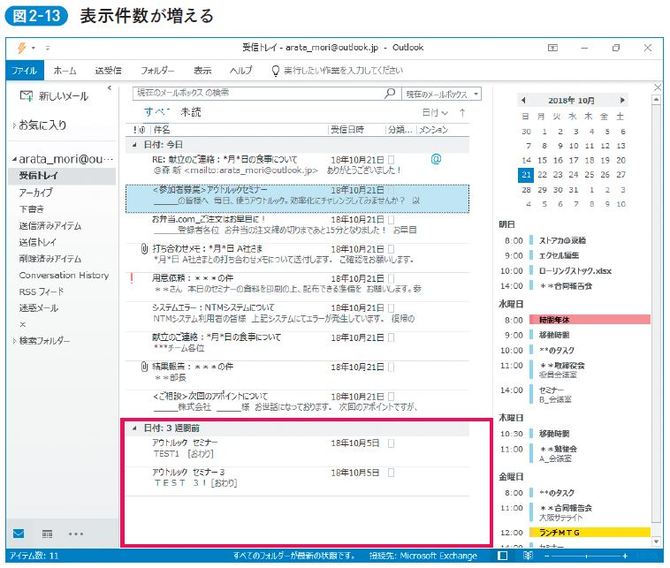
Task: Click the Mail navigation icon
Action: point(19,533)
